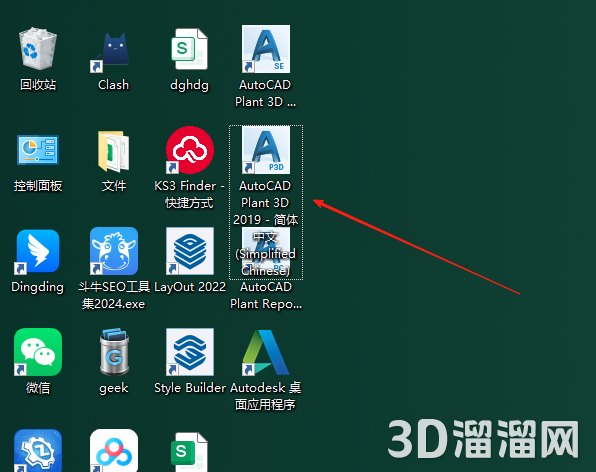Click the "Dingding" label text
The height and width of the screenshot is (472, 596).
(37, 287)
